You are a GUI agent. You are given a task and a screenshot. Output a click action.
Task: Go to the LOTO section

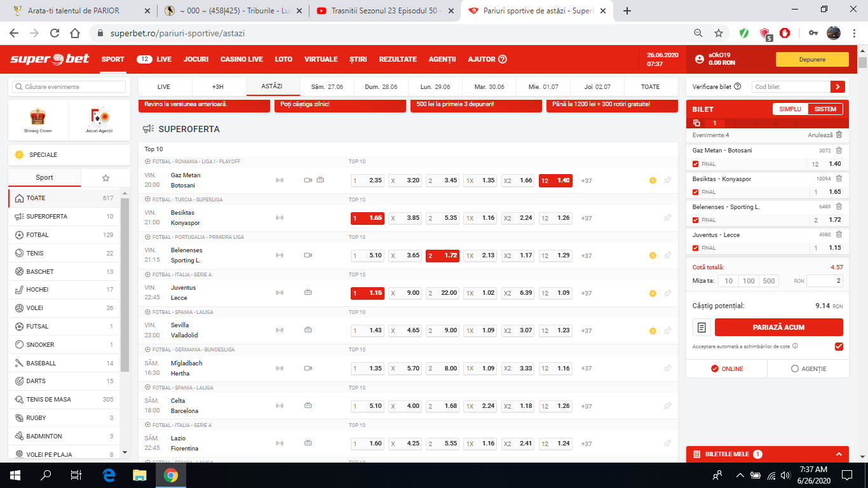pos(283,59)
